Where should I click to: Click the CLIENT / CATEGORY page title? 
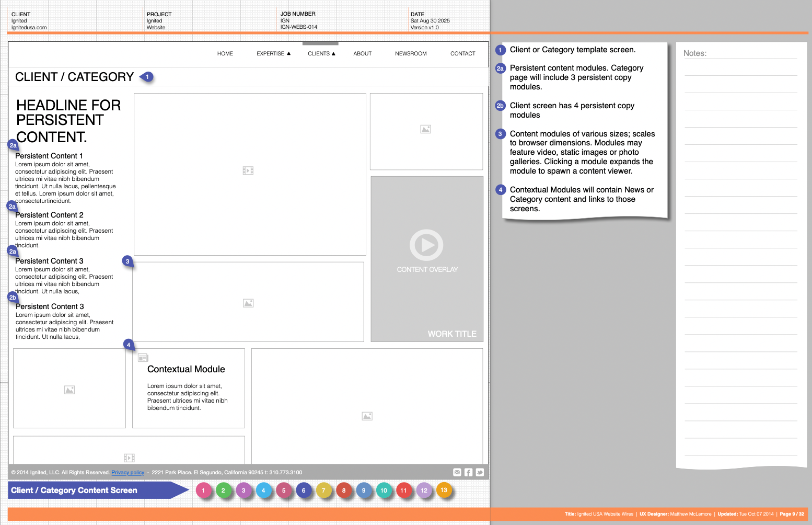click(74, 77)
